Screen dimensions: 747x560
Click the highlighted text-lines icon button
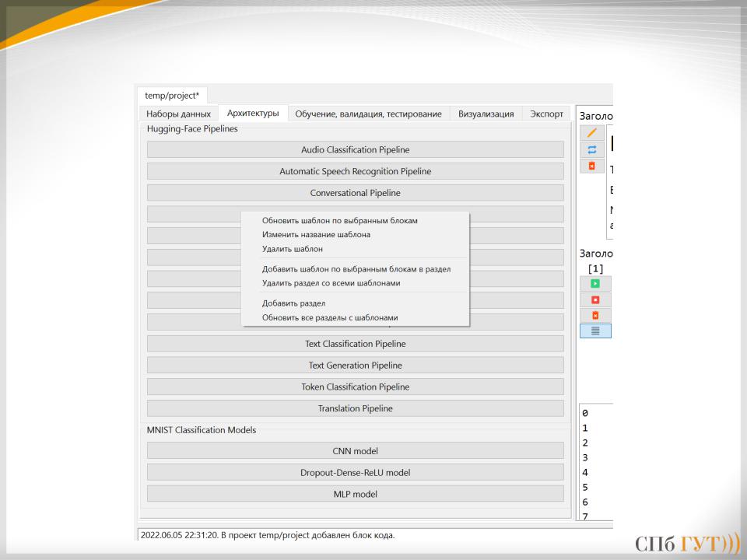(x=595, y=331)
